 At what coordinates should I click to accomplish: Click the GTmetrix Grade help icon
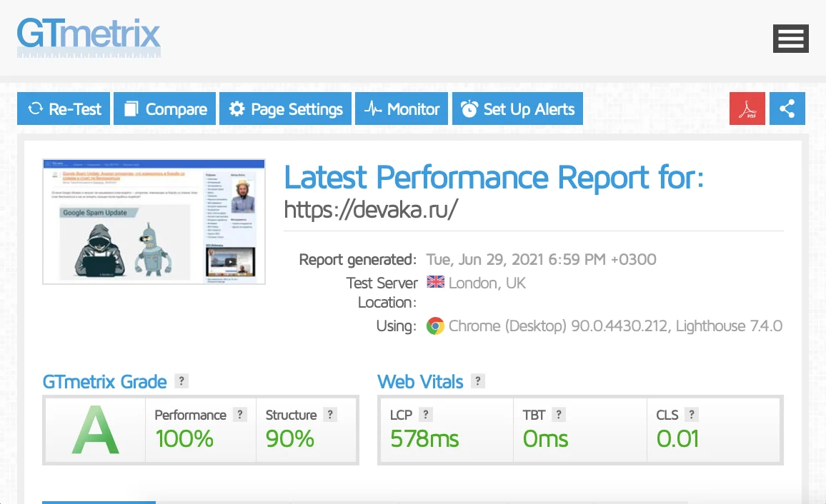181,381
